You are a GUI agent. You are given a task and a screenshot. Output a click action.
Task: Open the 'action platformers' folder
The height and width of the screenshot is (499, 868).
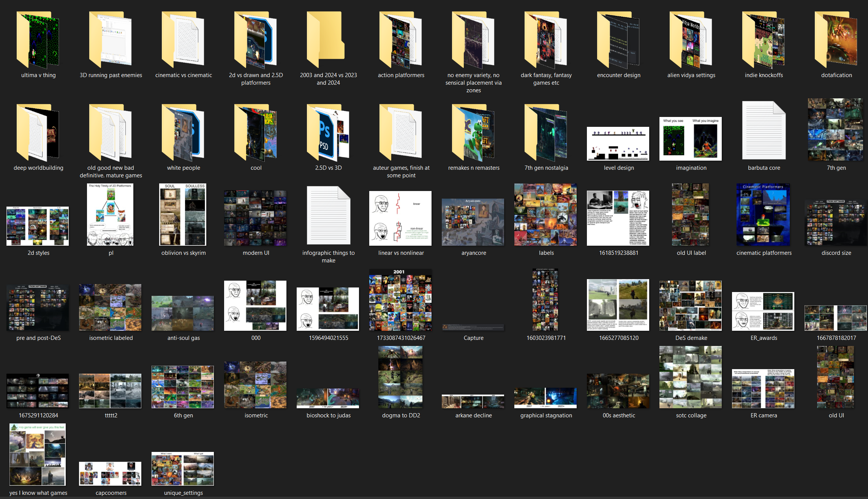coord(401,39)
